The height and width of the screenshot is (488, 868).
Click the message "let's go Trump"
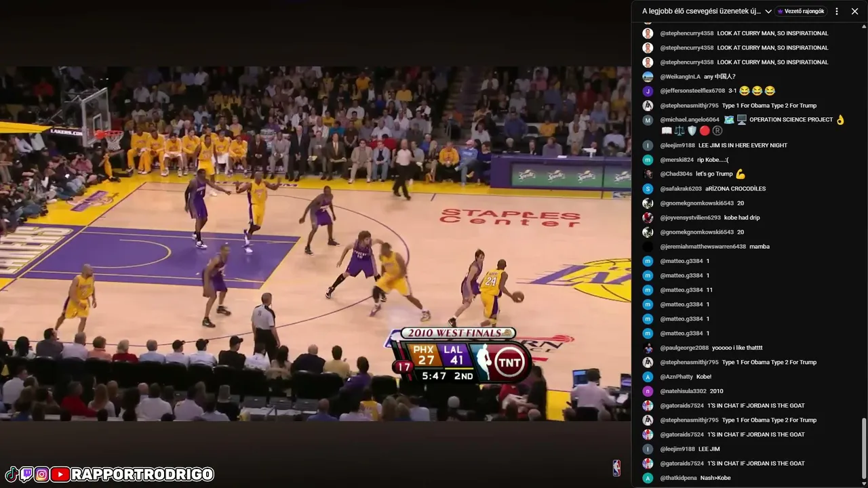click(x=714, y=174)
